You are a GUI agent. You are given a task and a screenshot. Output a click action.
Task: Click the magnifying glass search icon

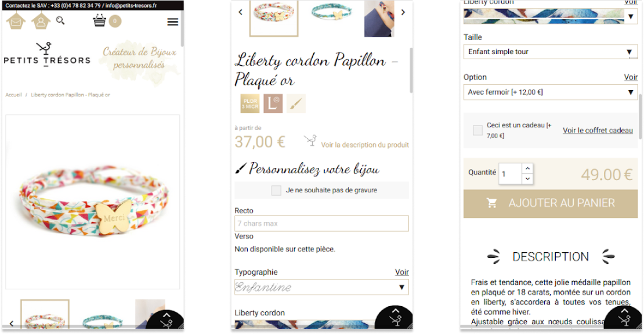pos(60,20)
